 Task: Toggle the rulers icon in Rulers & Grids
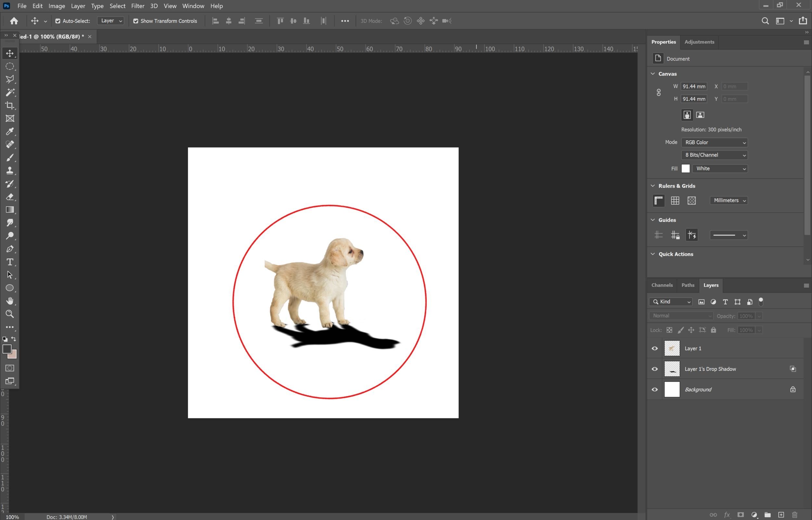pyautogui.click(x=658, y=201)
